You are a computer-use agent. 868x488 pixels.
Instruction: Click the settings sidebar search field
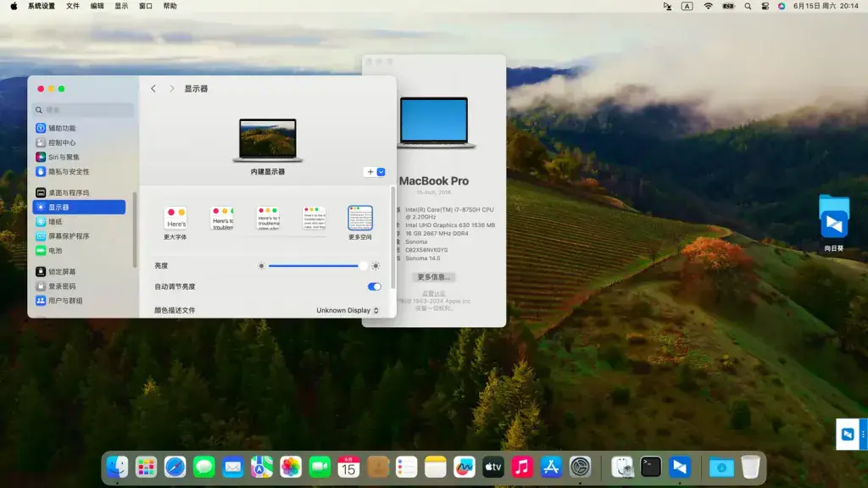coord(84,109)
